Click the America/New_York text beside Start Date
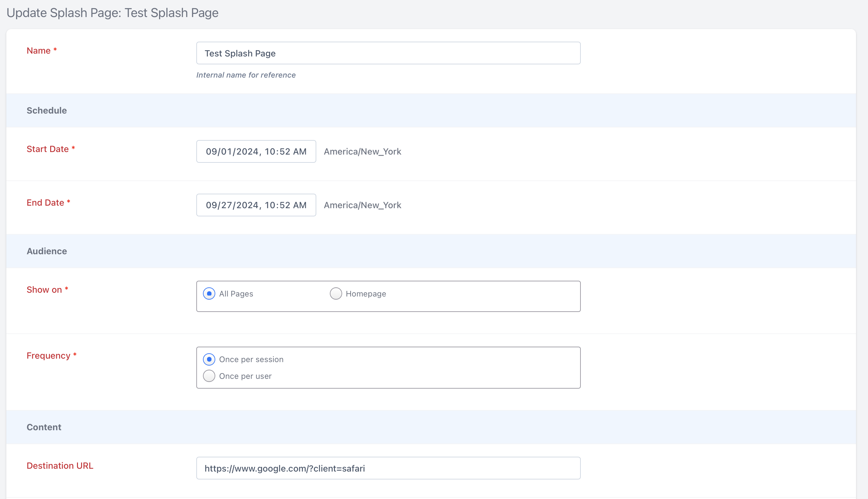Image resolution: width=868 pixels, height=499 pixels. click(x=362, y=151)
